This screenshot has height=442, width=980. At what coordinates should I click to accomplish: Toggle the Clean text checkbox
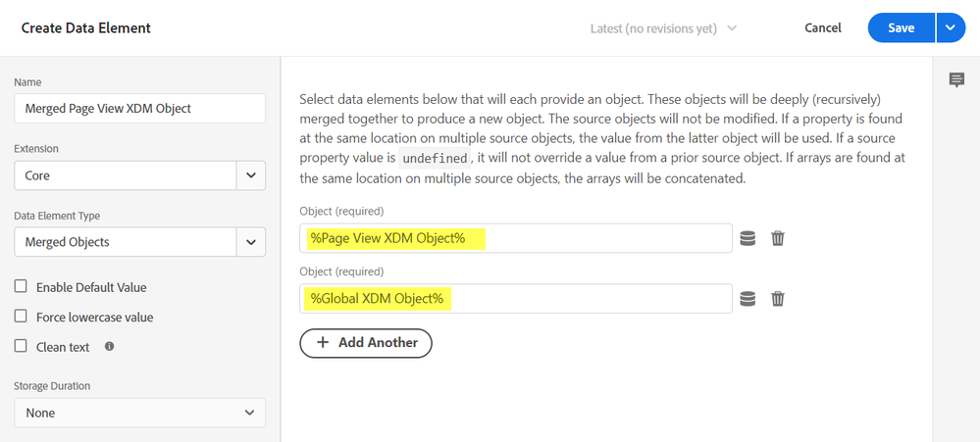click(21, 346)
